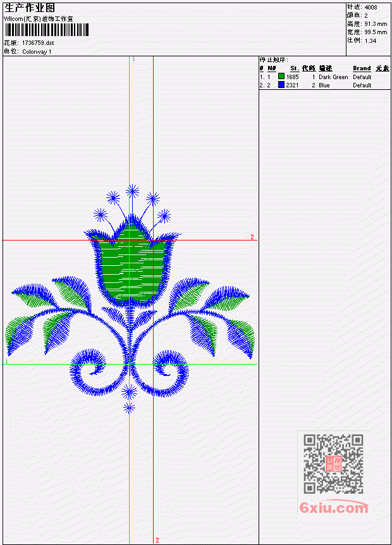Click the '描述' column header

(326, 68)
